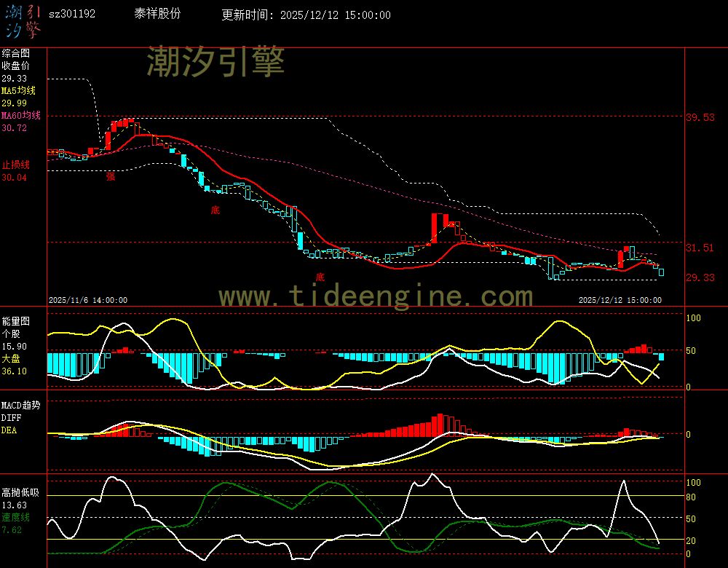Click the large 潮汐引擎 watermark text
This screenshot has width=728, height=568.
coord(215,61)
